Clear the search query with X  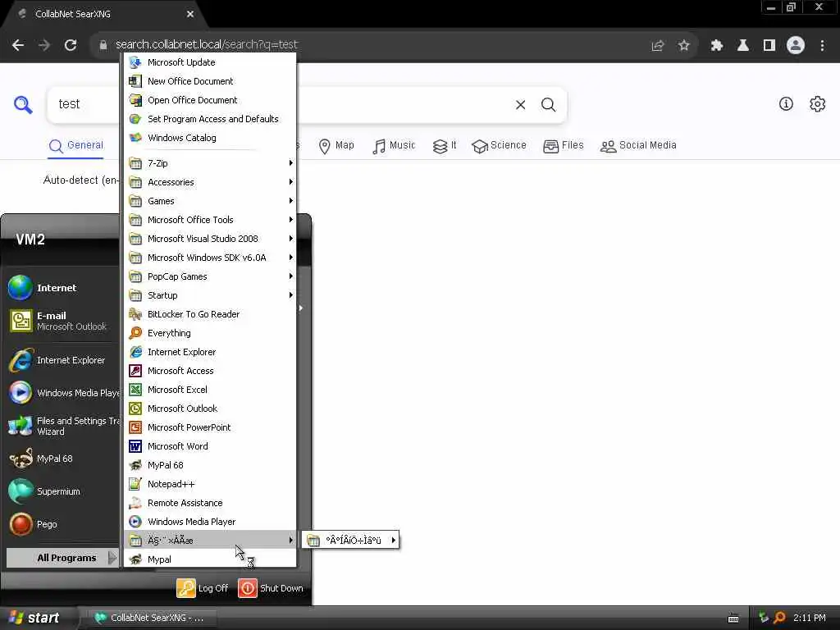[520, 105]
